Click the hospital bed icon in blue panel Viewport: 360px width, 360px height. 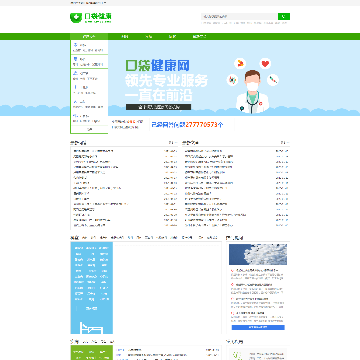[91, 328]
